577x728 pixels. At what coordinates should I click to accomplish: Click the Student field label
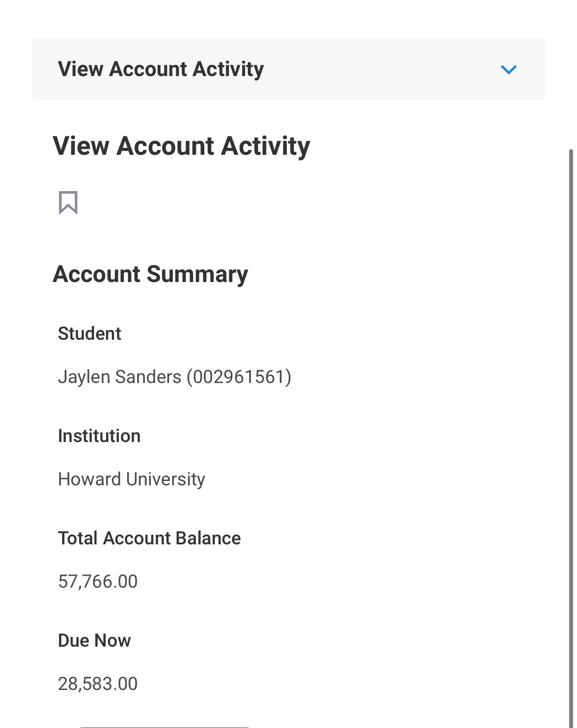pyautogui.click(x=90, y=334)
